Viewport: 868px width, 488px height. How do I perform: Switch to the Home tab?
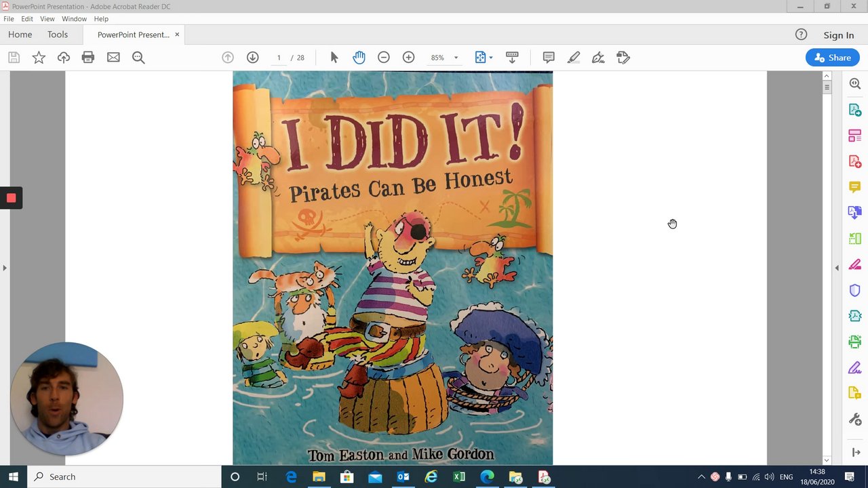click(20, 35)
